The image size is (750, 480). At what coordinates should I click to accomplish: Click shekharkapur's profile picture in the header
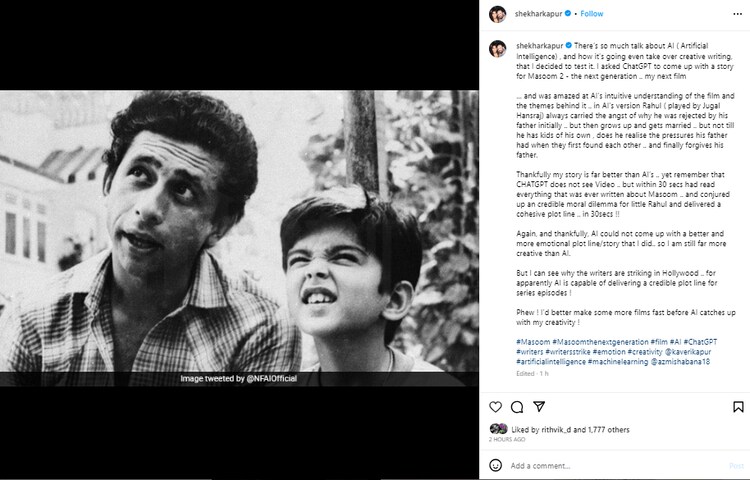pyautogui.click(x=497, y=14)
